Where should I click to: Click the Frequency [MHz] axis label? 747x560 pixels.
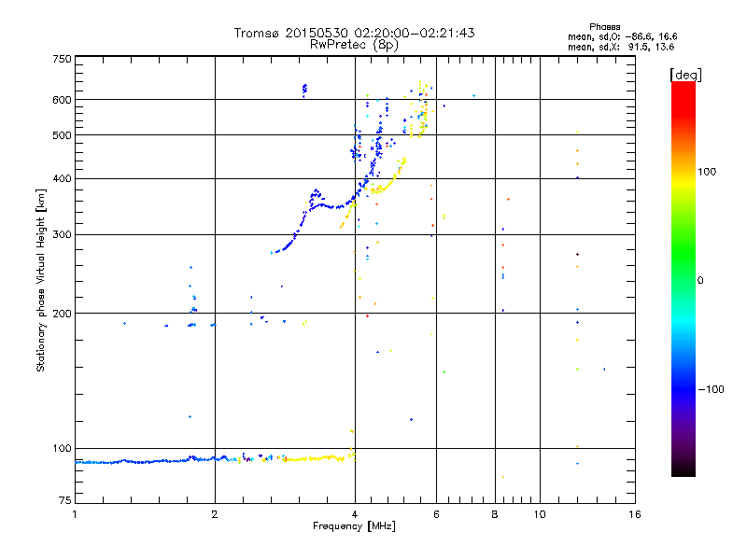click(354, 526)
